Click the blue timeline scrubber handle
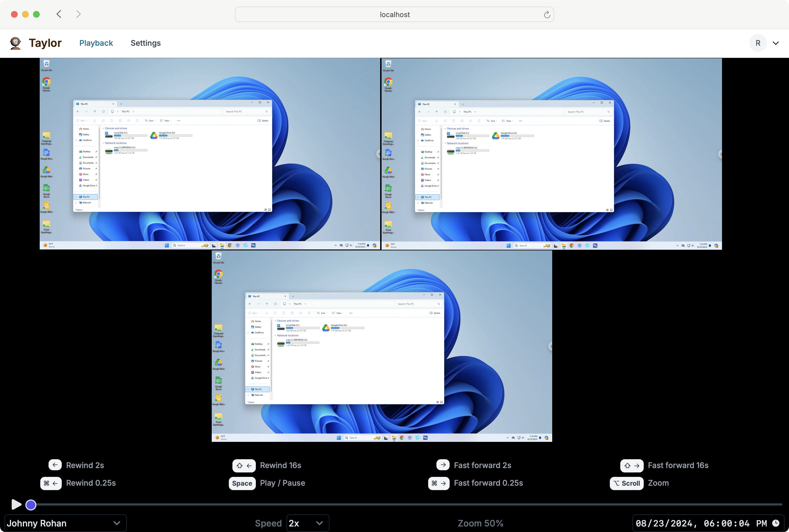This screenshot has height=532, width=789. click(x=31, y=505)
